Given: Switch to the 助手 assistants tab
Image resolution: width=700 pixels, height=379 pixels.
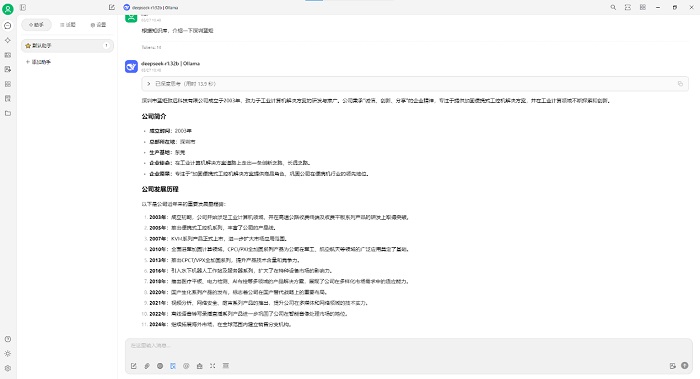Looking at the screenshot, I should (37, 25).
